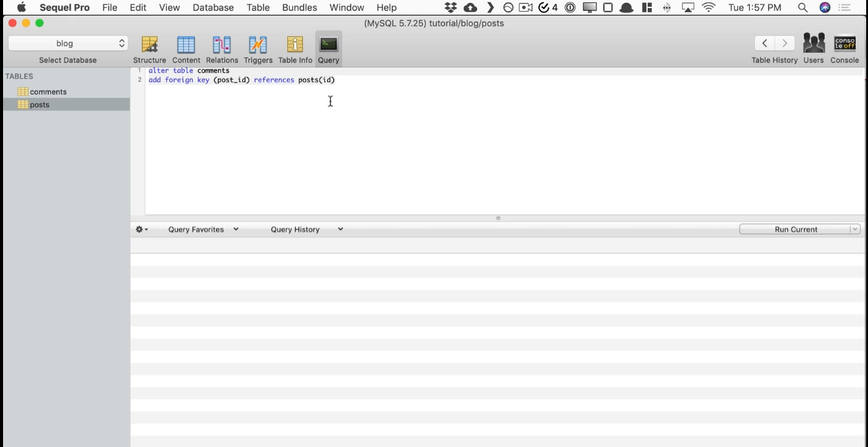Go back in Table History
Screen dimensions: 868x447
(x=764, y=43)
